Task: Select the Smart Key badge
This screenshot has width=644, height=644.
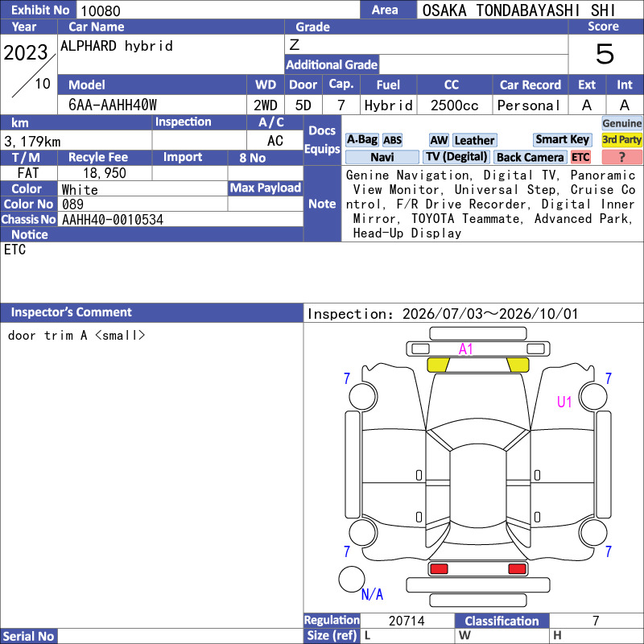Action: (x=562, y=139)
